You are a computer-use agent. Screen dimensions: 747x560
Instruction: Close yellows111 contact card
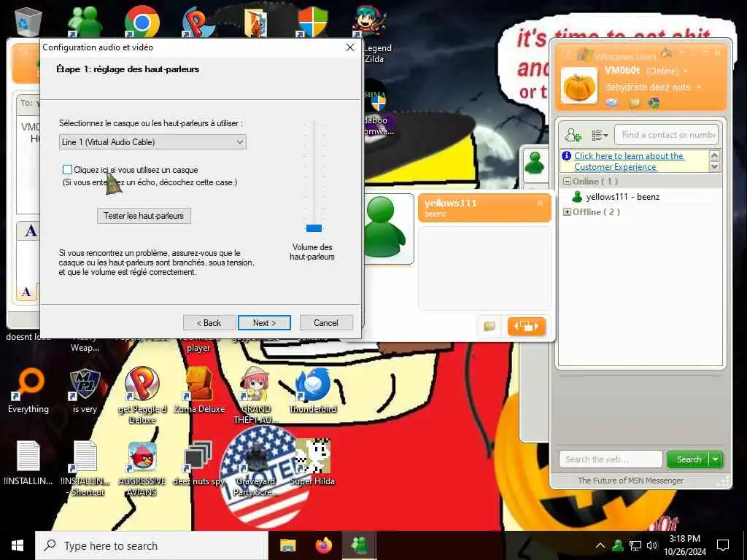[x=540, y=203]
